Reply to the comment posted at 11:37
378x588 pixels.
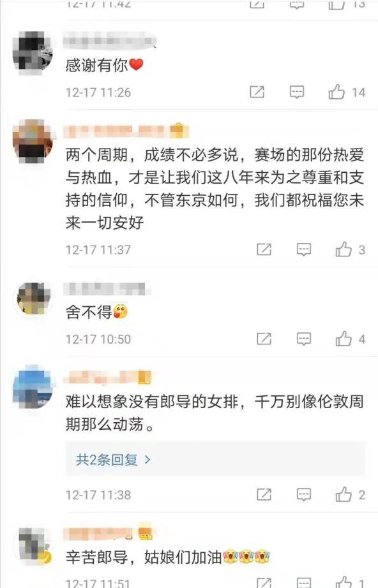[304, 249]
